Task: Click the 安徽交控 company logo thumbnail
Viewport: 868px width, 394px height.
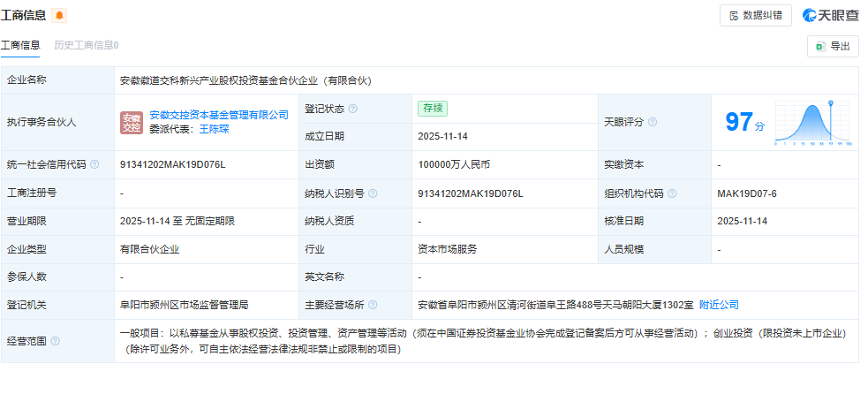Action: pos(132,123)
